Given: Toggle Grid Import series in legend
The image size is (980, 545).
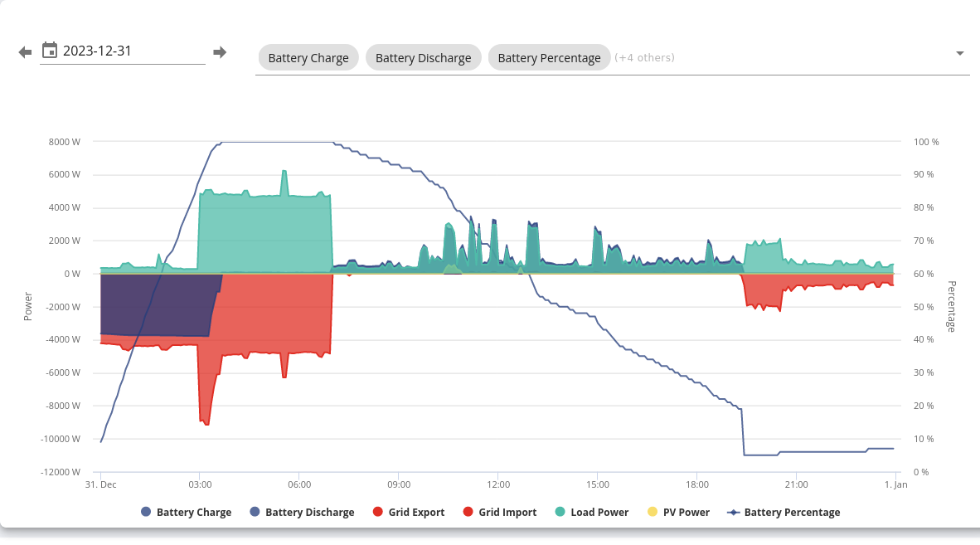Looking at the screenshot, I should pyautogui.click(x=499, y=512).
